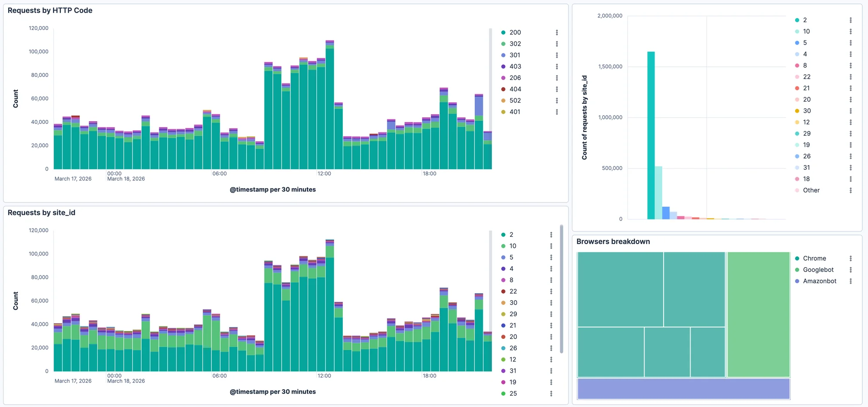The width and height of the screenshot is (868, 407).
Task: Expand options for 206 legend item
Action: pyautogui.click(x=557, y=78)
